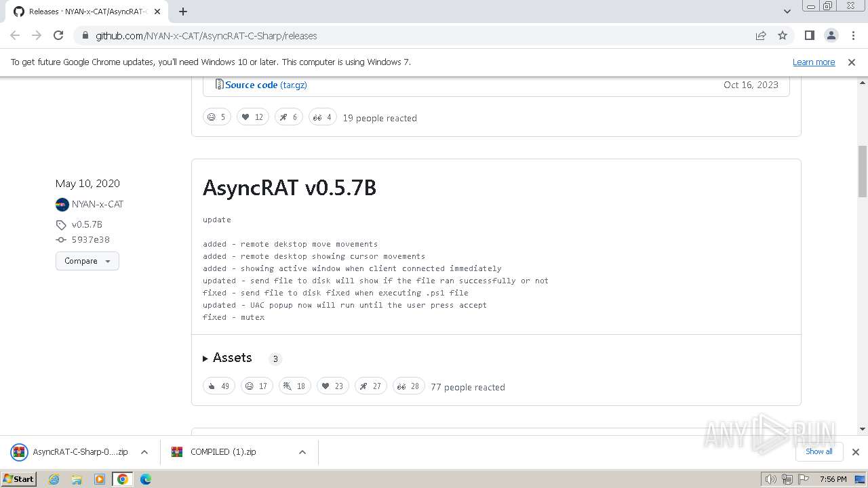Viewport: 868px width, 488px height.
Task: Click the 7:56 PM system clock
Action: 833,479
